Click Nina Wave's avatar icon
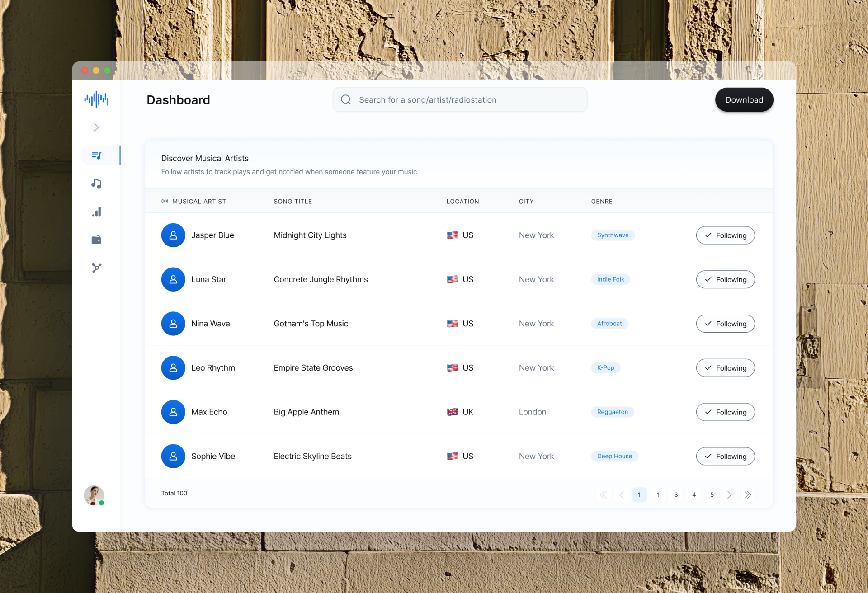This screenshot has height=593, width=868. tap(173, 324)
